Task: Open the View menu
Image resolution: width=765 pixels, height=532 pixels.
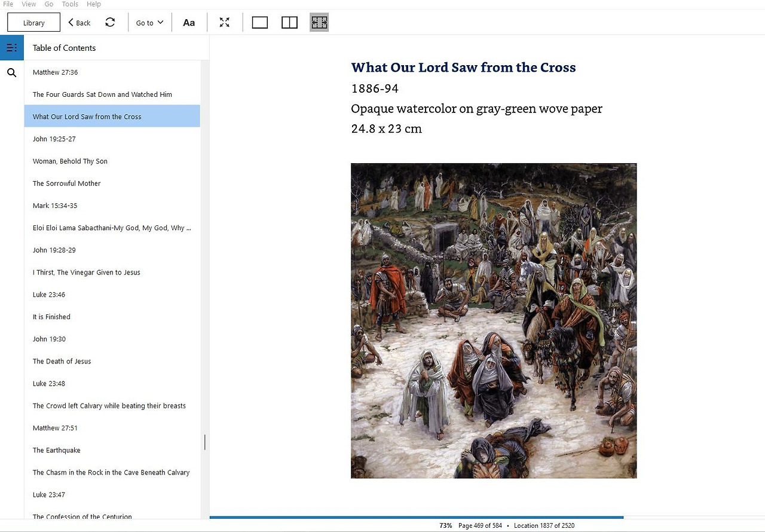Action: click(29, 4)
